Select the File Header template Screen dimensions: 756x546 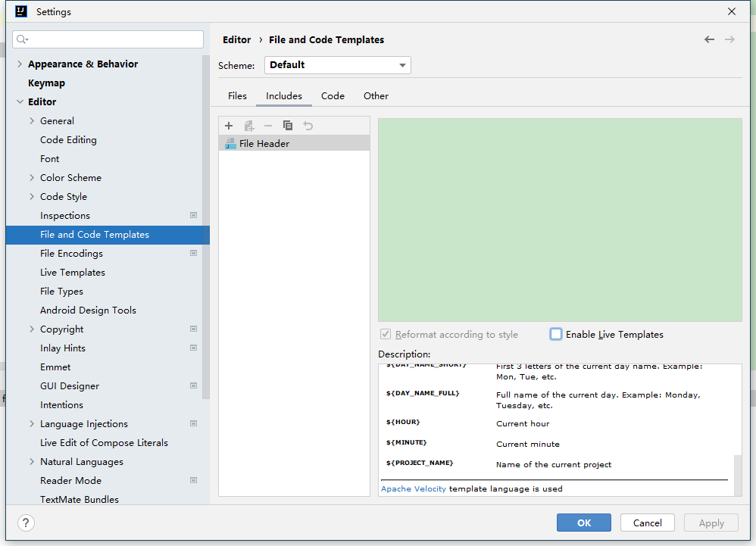click(294, 144)
